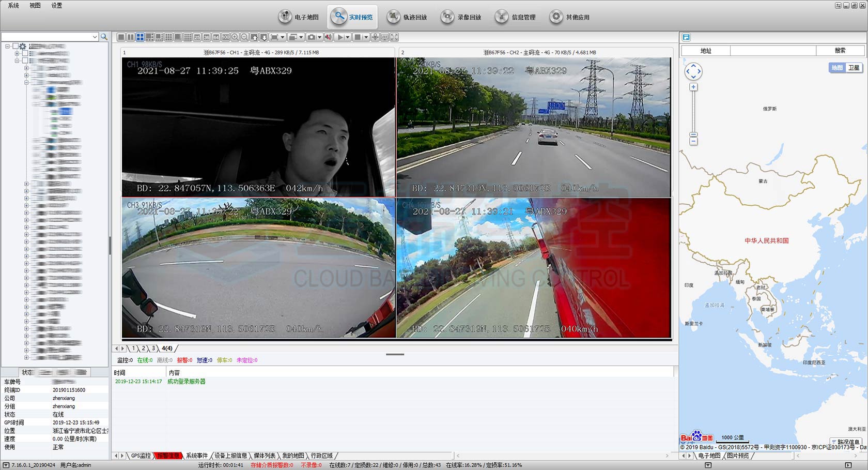Click the map pan direction control
Viewport: 868px width, 470px height.
[693, 71]
